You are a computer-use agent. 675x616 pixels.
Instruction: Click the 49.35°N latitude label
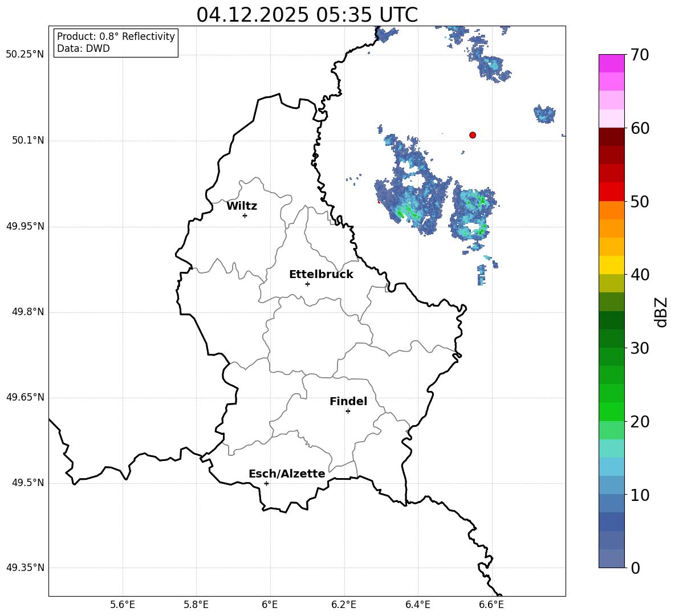[25, 568]
